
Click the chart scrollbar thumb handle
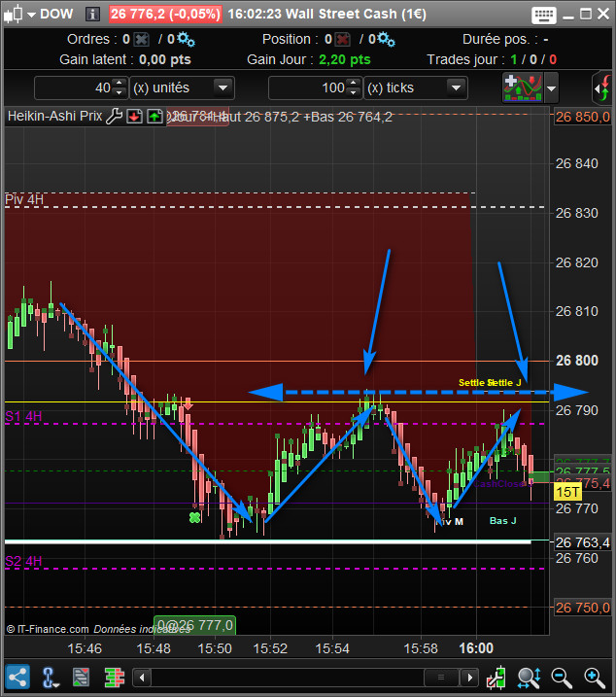(x=441, y=678)
